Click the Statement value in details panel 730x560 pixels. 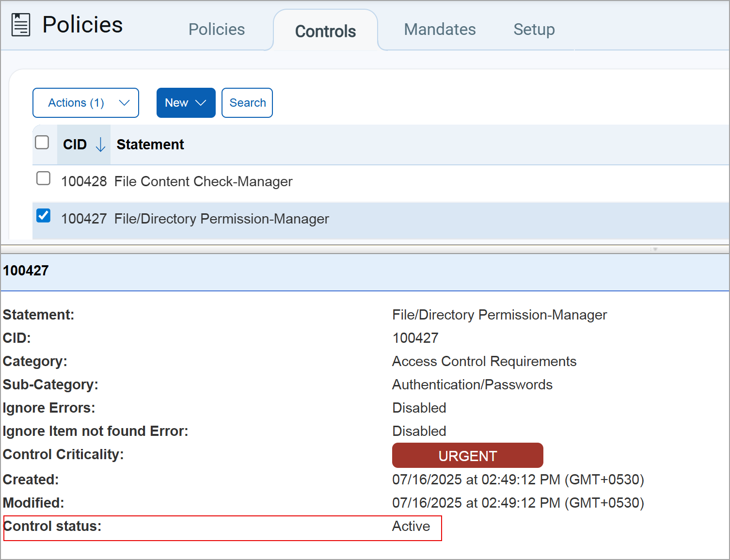point(499,315)
